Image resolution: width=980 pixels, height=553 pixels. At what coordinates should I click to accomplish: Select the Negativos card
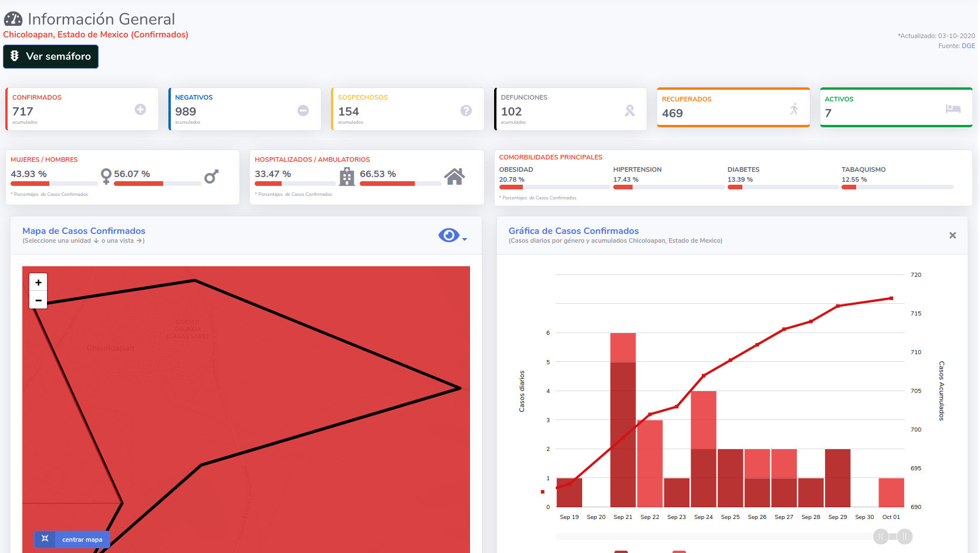(x=245, y=109)
